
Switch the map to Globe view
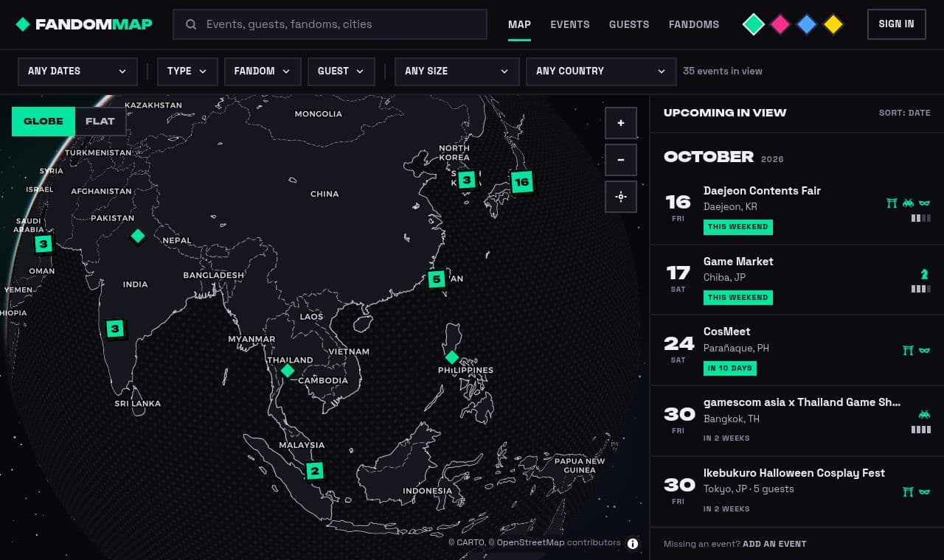pos(44,122)
